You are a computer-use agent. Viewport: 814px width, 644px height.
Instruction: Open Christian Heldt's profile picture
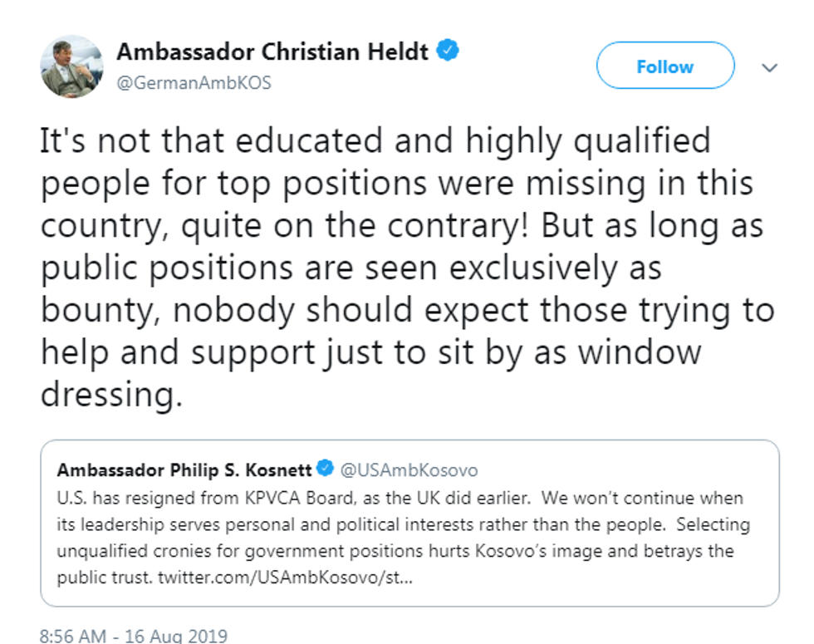71,66
